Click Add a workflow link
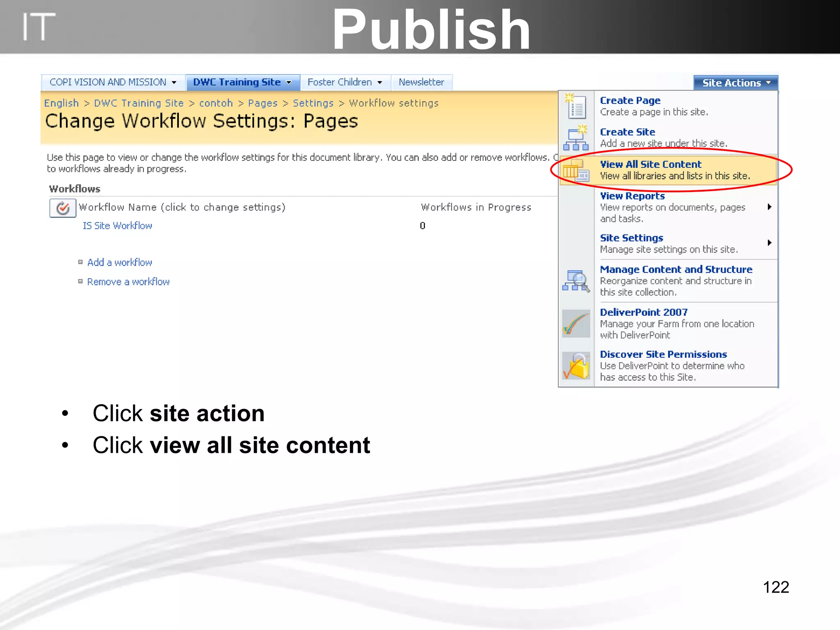 click(119, 262)
